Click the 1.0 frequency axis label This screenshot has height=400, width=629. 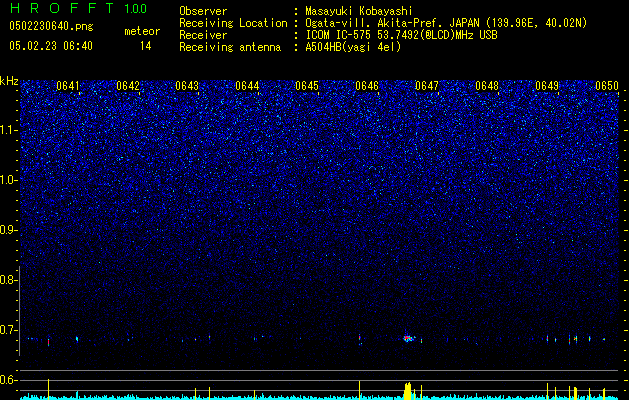coord(7,180)
